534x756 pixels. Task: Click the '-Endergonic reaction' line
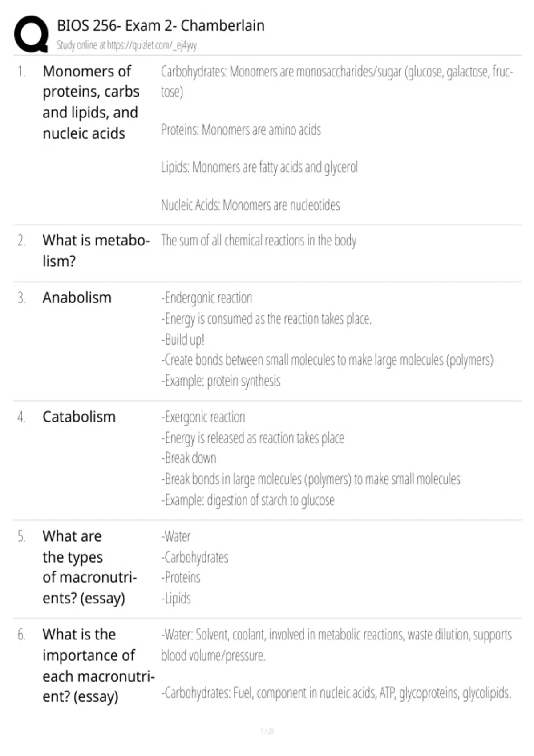tap(206, 298)
